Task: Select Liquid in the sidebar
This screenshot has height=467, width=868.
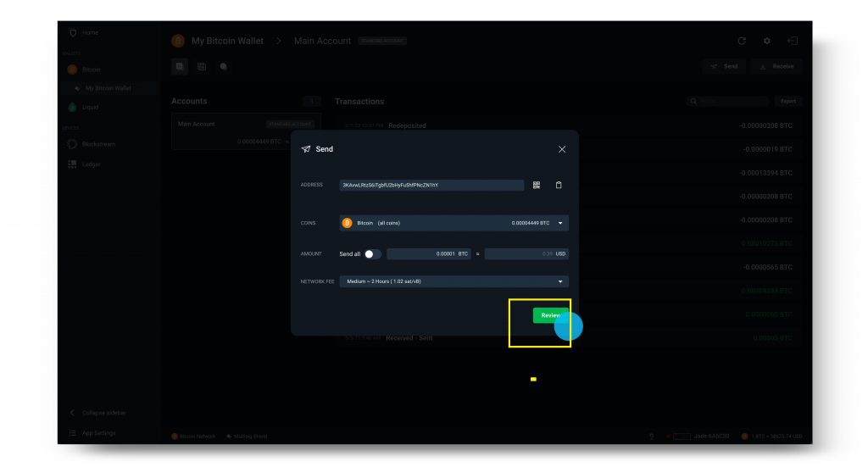Action: (90, 108)
